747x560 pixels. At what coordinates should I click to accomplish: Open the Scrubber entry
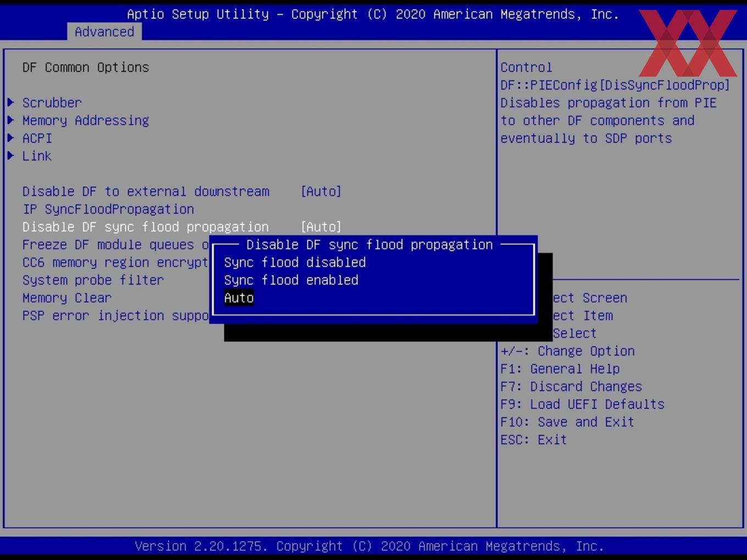(x=52, y=103)
